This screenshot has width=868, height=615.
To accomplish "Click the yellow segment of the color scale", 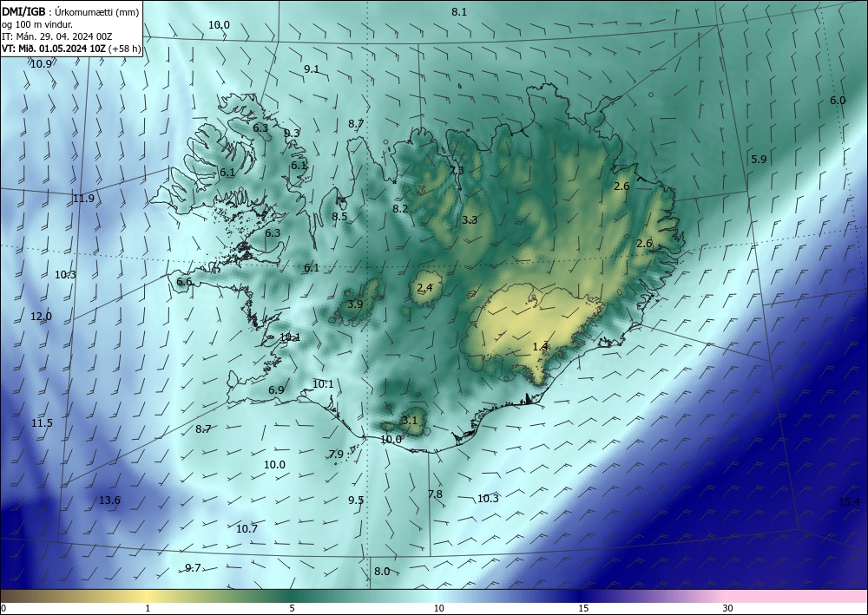I will pyautogui.click(x=145, y=596).
